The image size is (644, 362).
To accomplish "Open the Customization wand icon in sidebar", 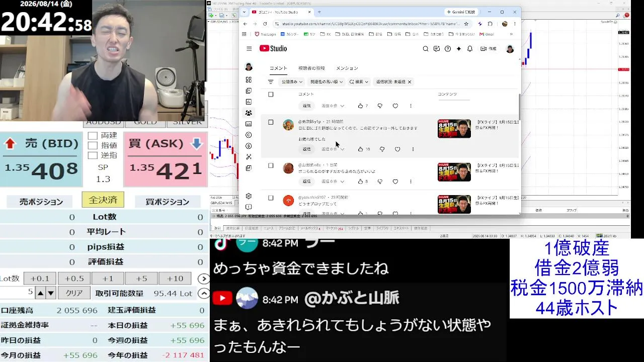I will click(249, 157).
